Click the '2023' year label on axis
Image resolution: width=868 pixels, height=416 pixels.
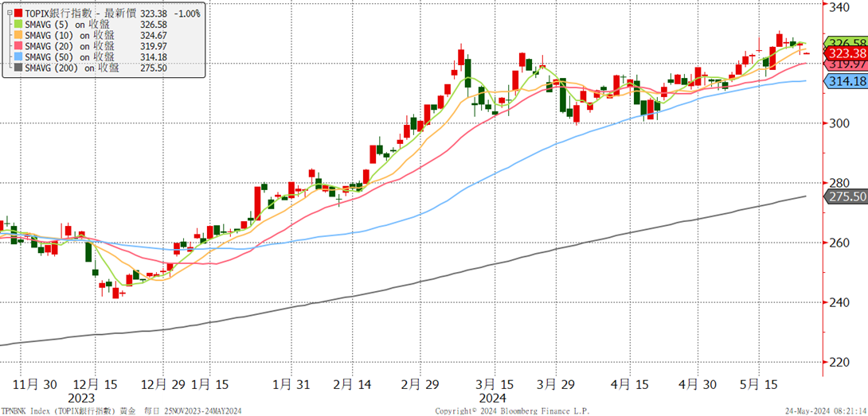point(81,399)
